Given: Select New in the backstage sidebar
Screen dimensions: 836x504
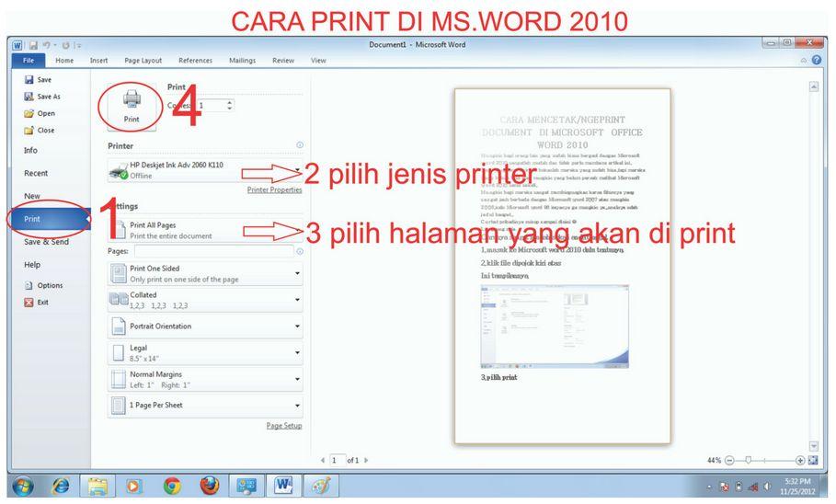Looking at the screenshot, I should tap(32, 196).
